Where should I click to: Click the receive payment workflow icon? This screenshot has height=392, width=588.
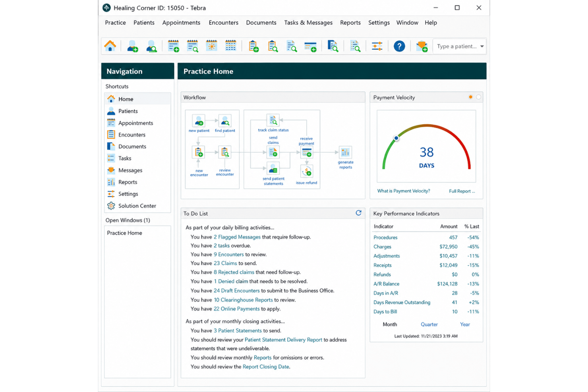[306, 152]
